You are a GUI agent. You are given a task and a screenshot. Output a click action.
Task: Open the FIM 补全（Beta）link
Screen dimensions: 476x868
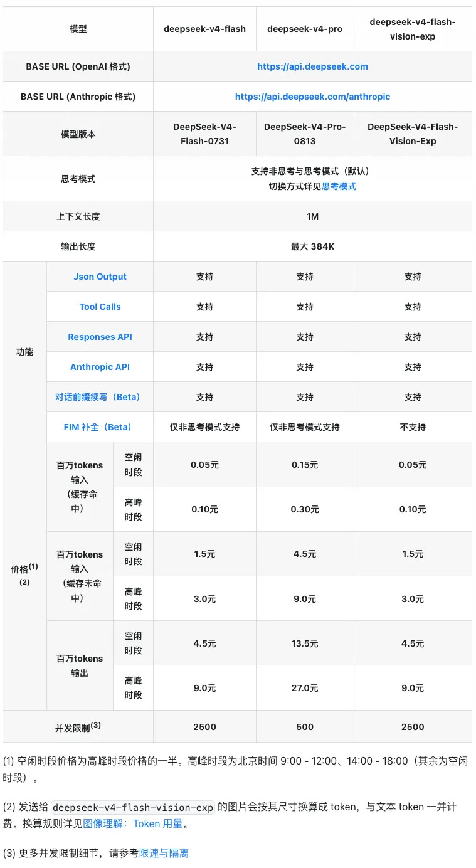pyautogui.click(x=100, y=427)
